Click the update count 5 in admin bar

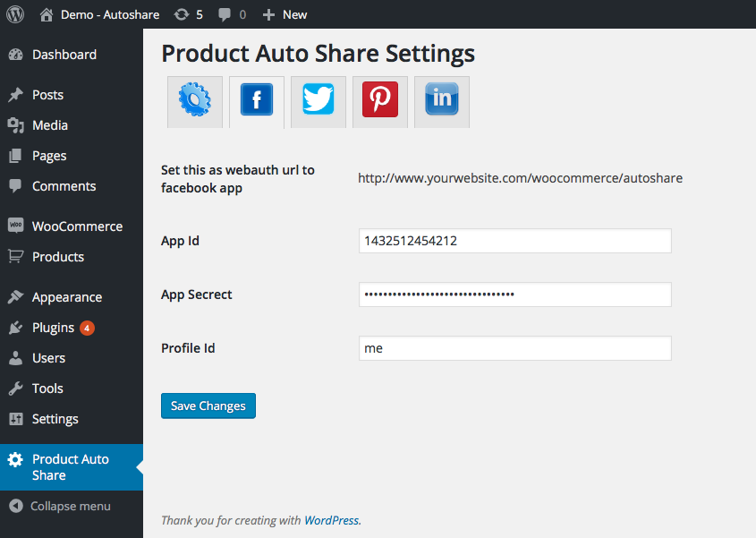click(200, 15)
